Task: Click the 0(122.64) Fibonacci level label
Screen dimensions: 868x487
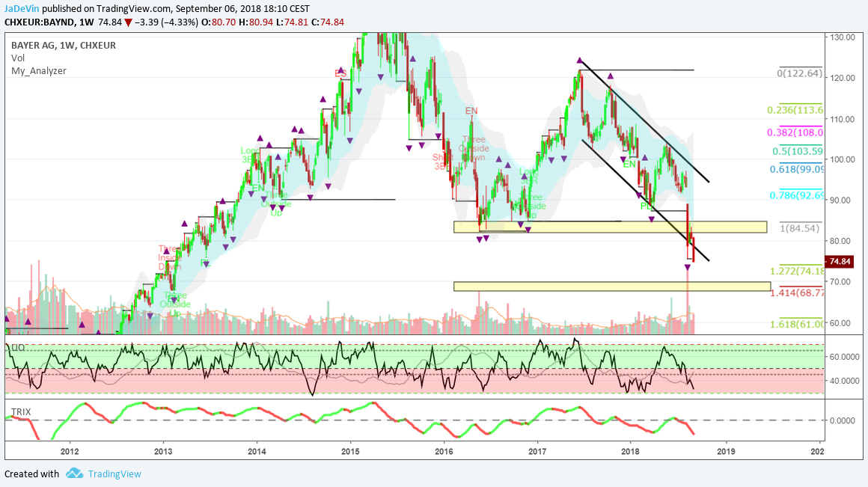Action: click(800, 73)
